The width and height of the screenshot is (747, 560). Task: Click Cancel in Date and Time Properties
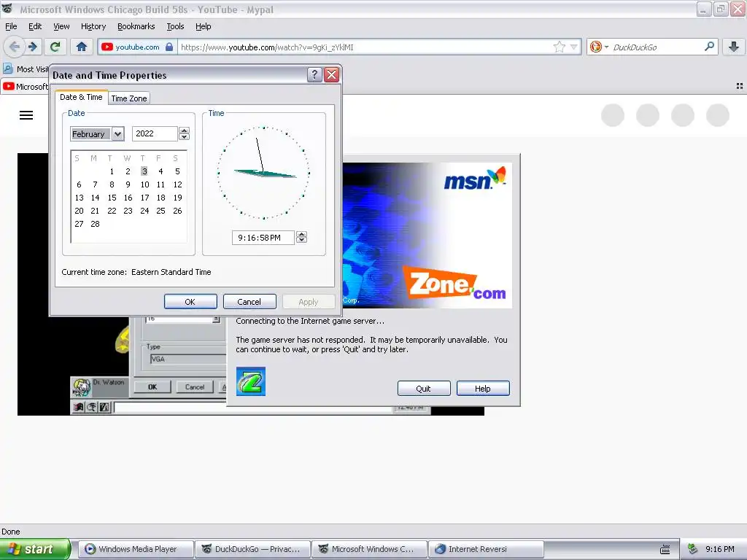pyautogui.click(x=249, y=301)
